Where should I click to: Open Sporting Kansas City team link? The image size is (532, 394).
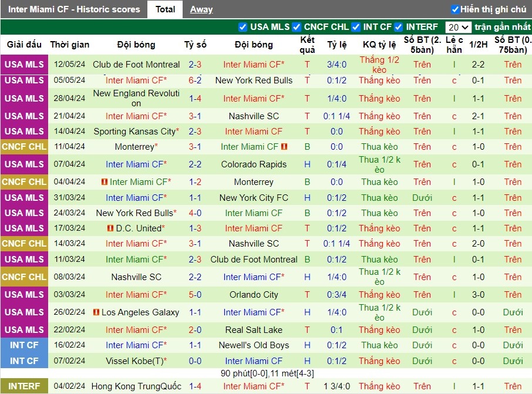click(x=134, y=132)
